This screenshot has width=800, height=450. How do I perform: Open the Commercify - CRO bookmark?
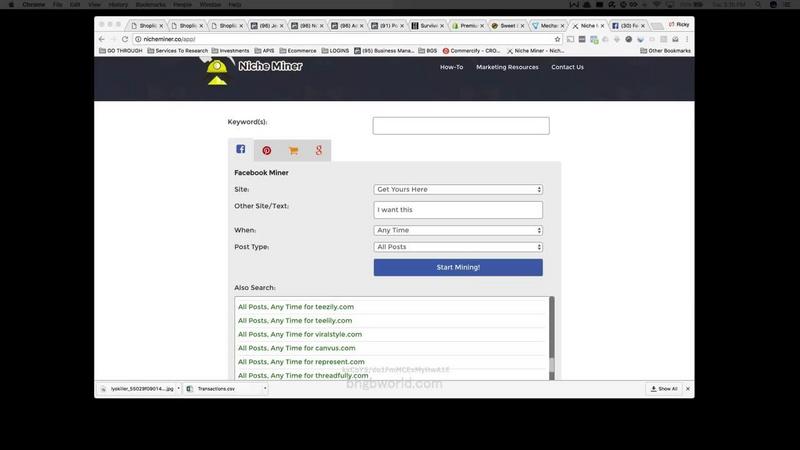point(471,51)
